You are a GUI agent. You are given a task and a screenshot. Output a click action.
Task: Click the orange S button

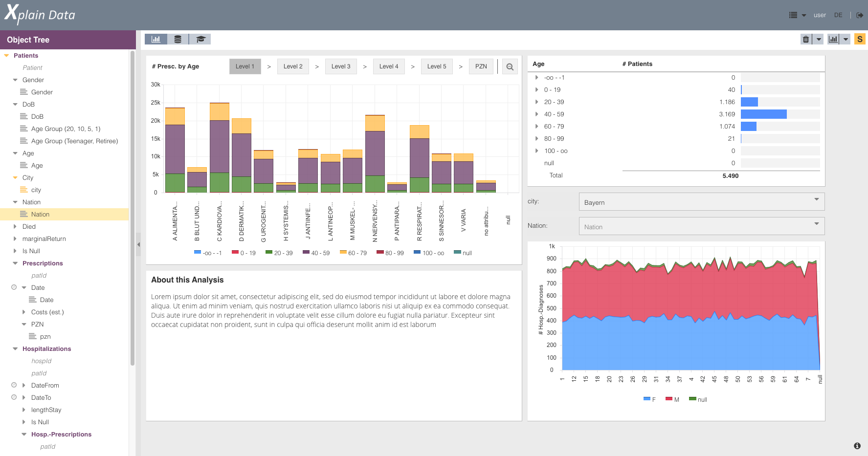click(x=860, y=39)
